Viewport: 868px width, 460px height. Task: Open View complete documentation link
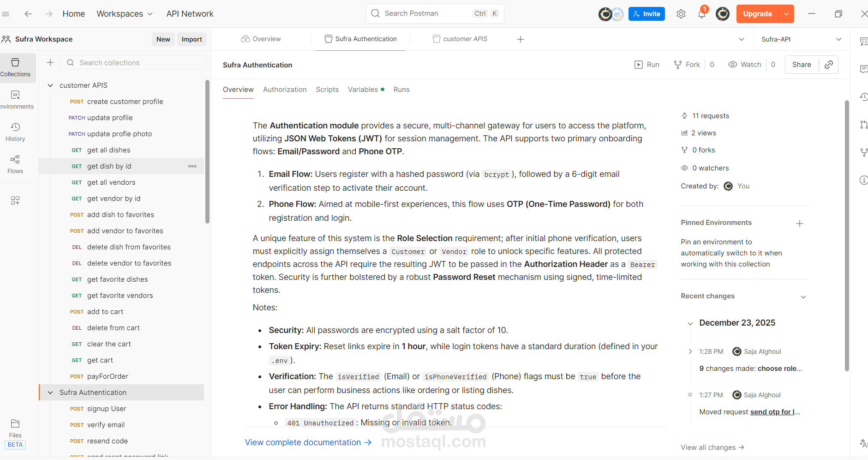click(x=308, y=442)
